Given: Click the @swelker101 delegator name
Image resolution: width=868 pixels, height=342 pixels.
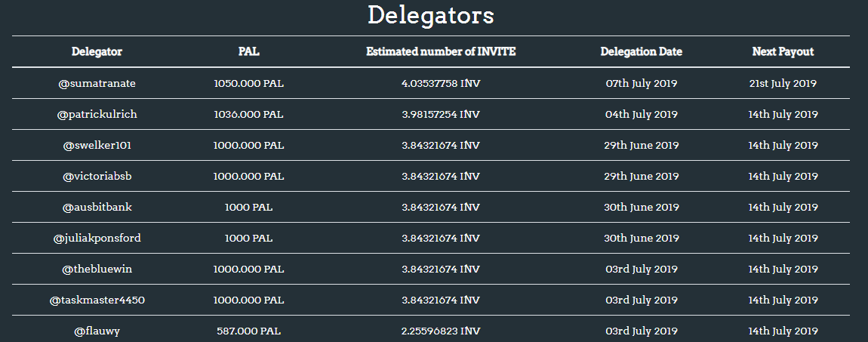Looking at the screenshot, I should coord(97,146).
